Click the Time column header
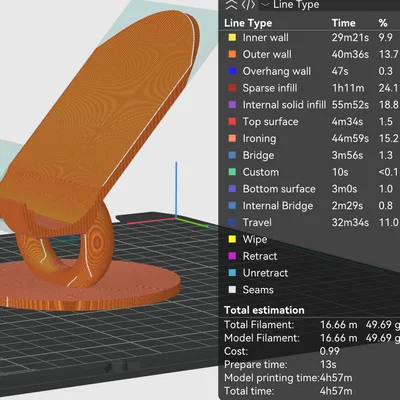Viewport: 400px width, 400px height. 343,23
